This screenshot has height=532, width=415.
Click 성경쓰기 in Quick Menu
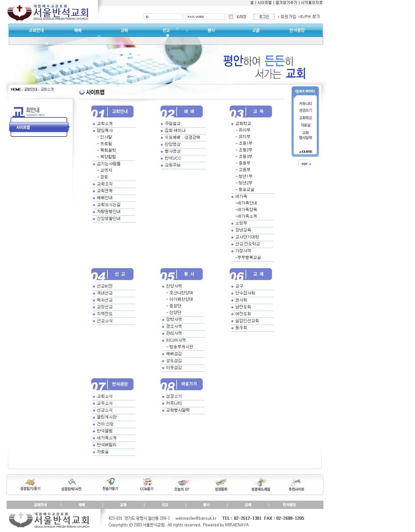coord(305,110)
